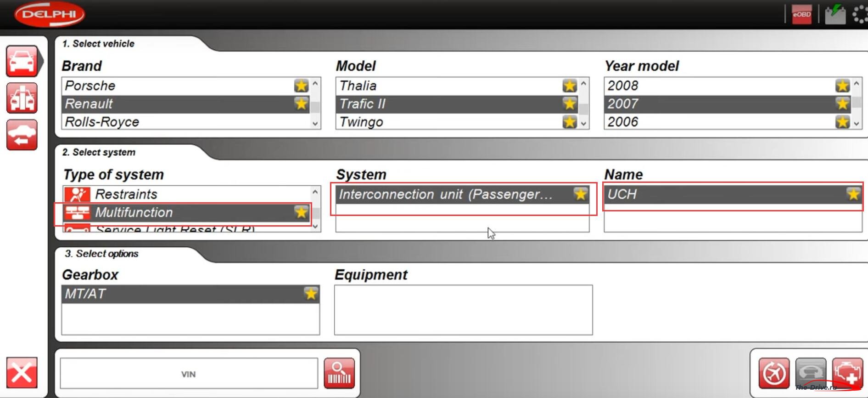Click the Type of system scroll up arrow
Screen dimensions: 868x398
pos(315,192)
